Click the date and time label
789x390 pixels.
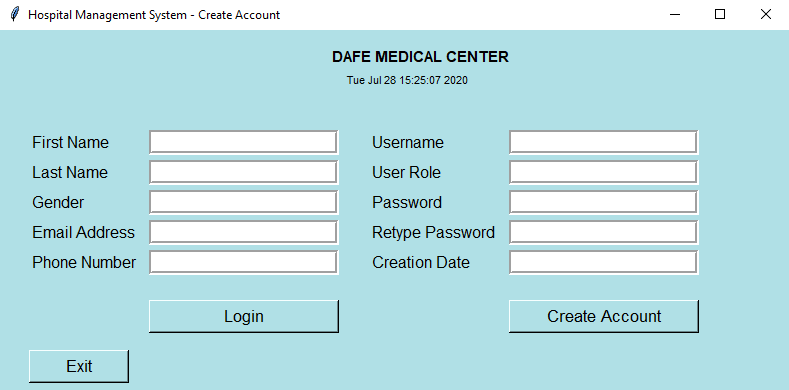(x=407, y=81)
